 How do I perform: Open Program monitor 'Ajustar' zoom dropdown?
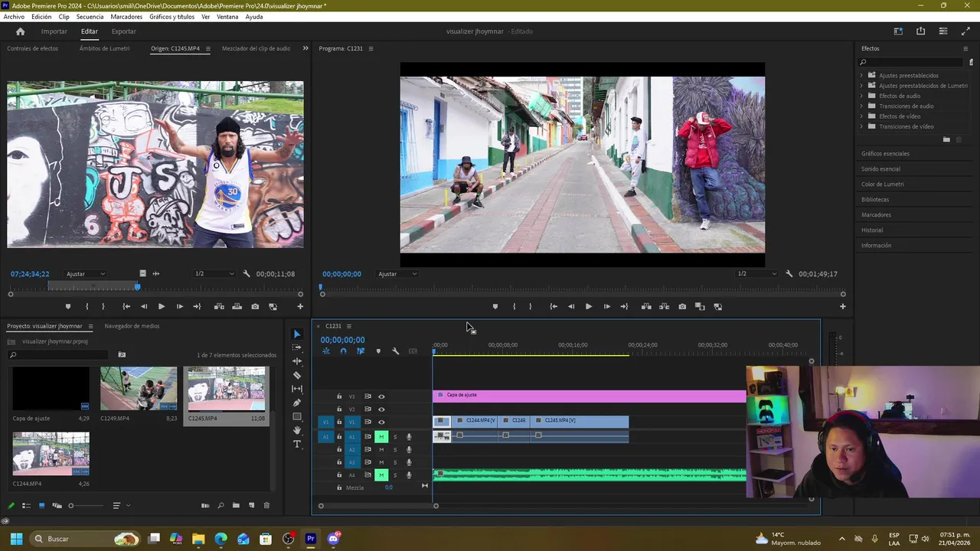(397, 274)
